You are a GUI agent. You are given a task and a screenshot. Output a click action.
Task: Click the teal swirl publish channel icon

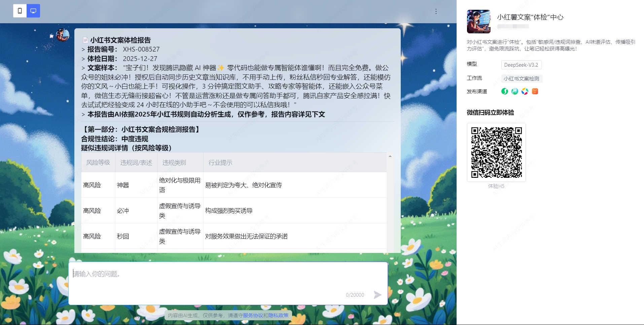click(515, 91)
